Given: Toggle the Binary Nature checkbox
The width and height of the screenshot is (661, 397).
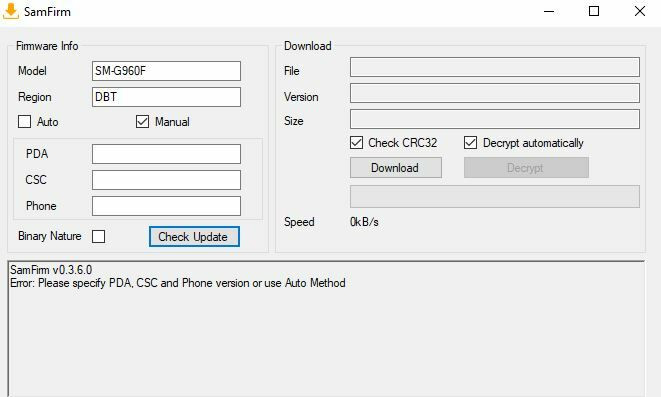Looking at the screenshot, I should click(98, 236).
